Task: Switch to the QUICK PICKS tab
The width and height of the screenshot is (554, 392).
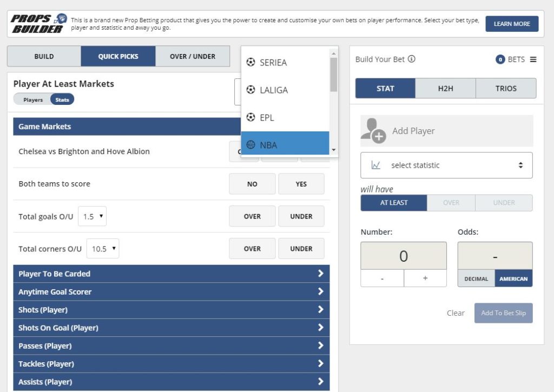Action: (x=118, y=56)
